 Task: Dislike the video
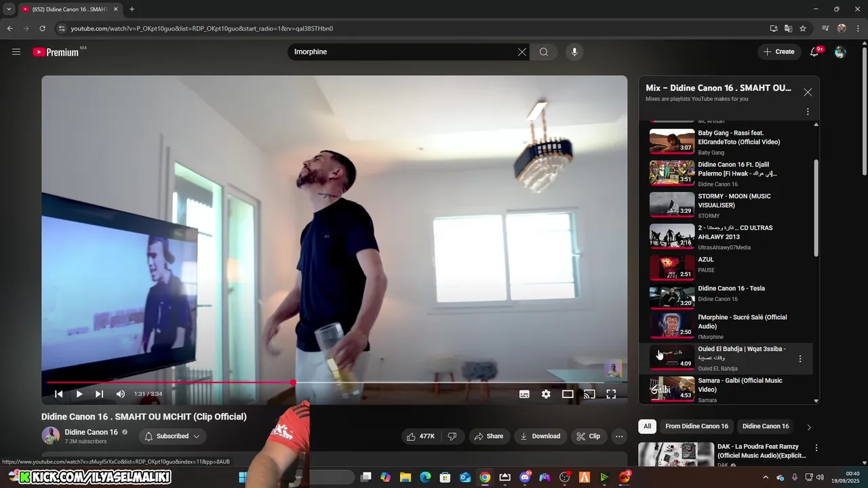tap(452, 436)
